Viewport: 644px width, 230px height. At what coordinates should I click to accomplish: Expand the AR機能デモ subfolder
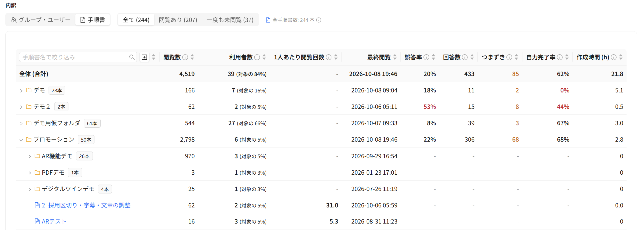click(30, 157)
